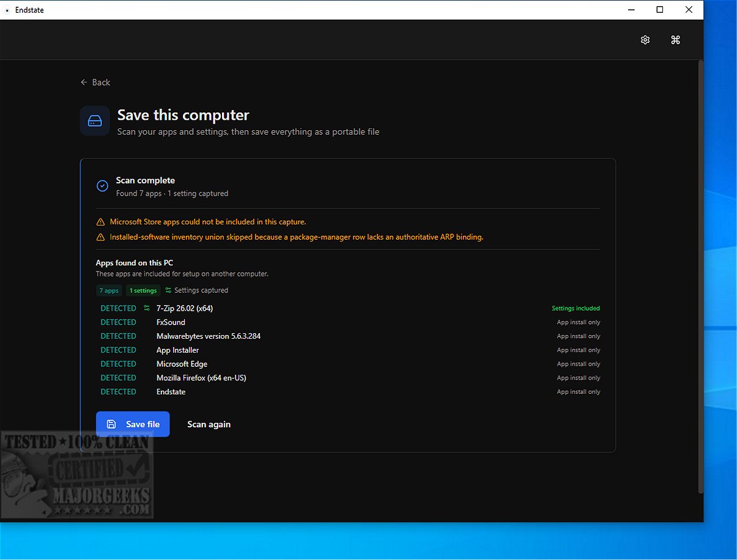The width and height of the screenshot is (737, 560).
Task: Click the 1 settings badge
Action: pos(143,290)
